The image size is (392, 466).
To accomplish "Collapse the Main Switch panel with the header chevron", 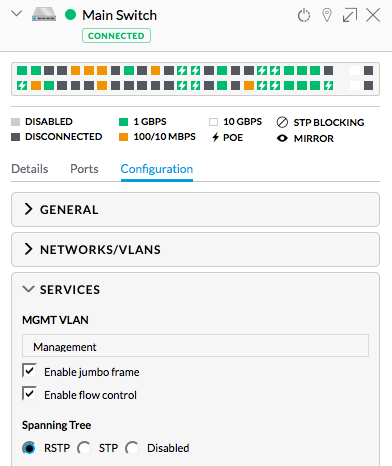I will coord(16,14).
